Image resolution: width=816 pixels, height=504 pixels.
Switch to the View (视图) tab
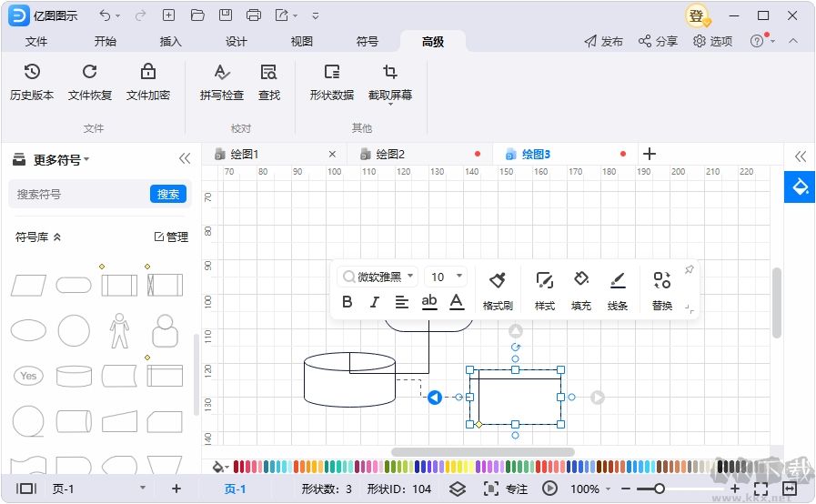click(x=301, y=41)
